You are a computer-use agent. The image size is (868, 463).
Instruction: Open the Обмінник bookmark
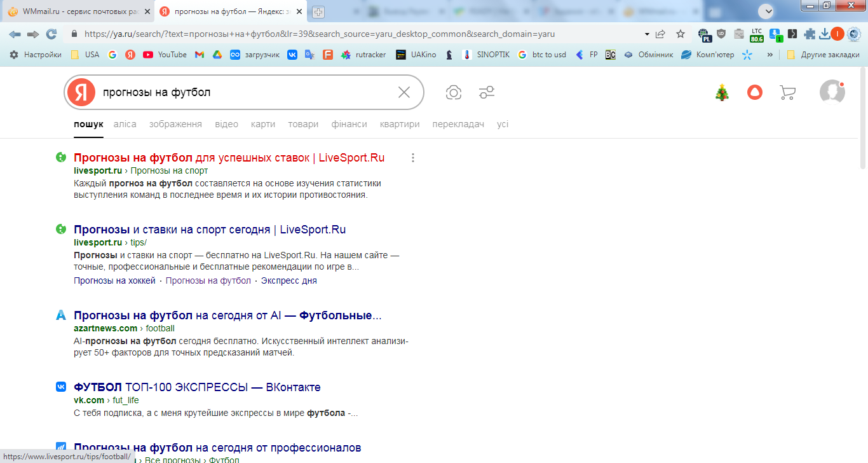pos(648,55)
